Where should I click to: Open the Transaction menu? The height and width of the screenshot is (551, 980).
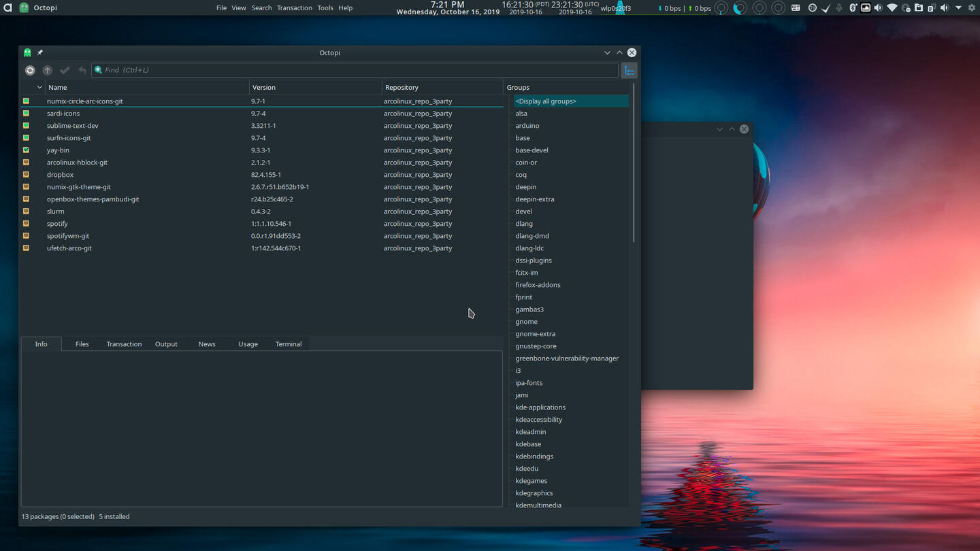coord(295,7)
